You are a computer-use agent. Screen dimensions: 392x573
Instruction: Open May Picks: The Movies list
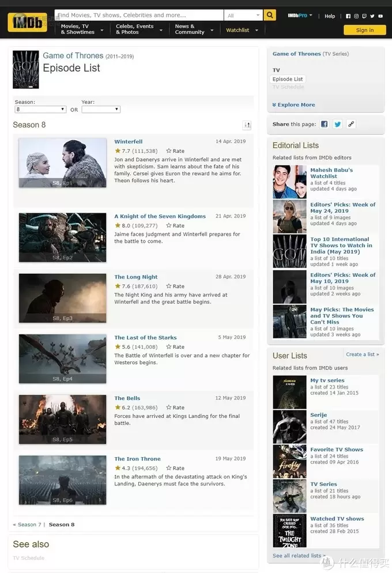coord(342,316)
